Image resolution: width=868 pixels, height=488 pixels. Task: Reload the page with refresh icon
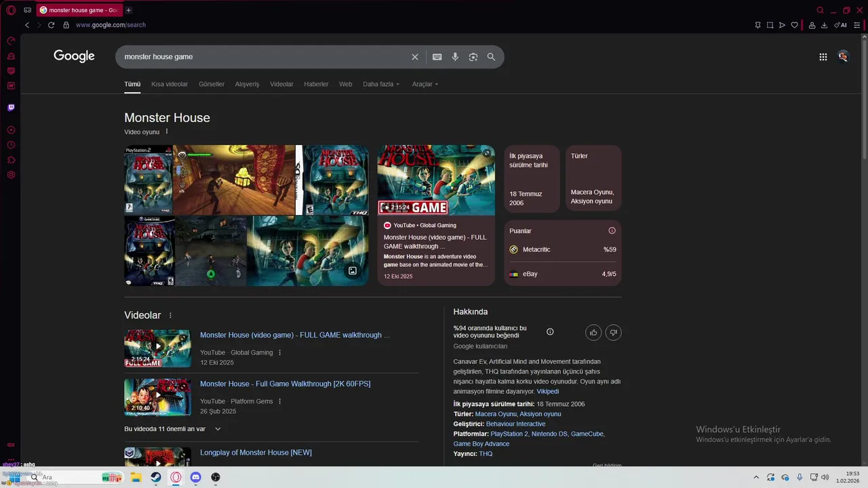(51, 25)
